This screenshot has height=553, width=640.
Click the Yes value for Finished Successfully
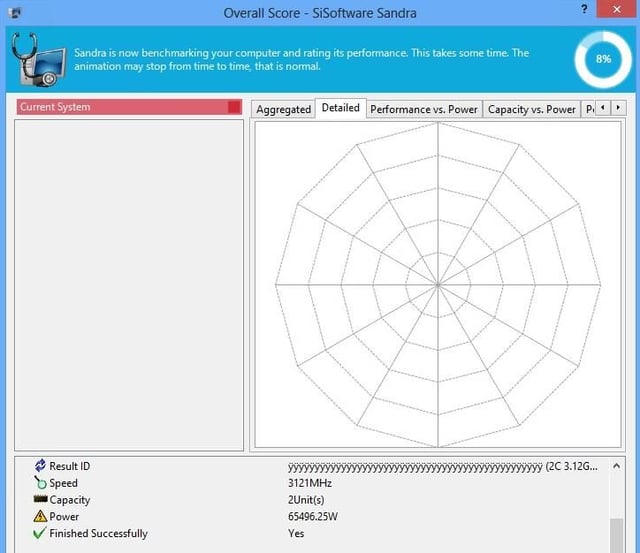coord(296,533)
